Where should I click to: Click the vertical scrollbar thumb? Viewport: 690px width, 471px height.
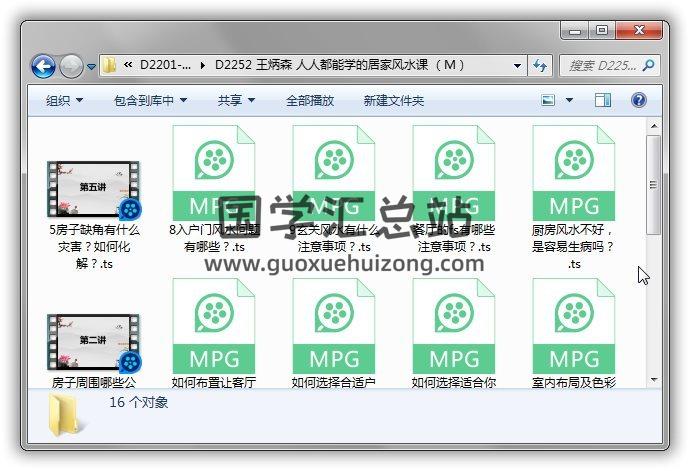click(x=654, y=185)
